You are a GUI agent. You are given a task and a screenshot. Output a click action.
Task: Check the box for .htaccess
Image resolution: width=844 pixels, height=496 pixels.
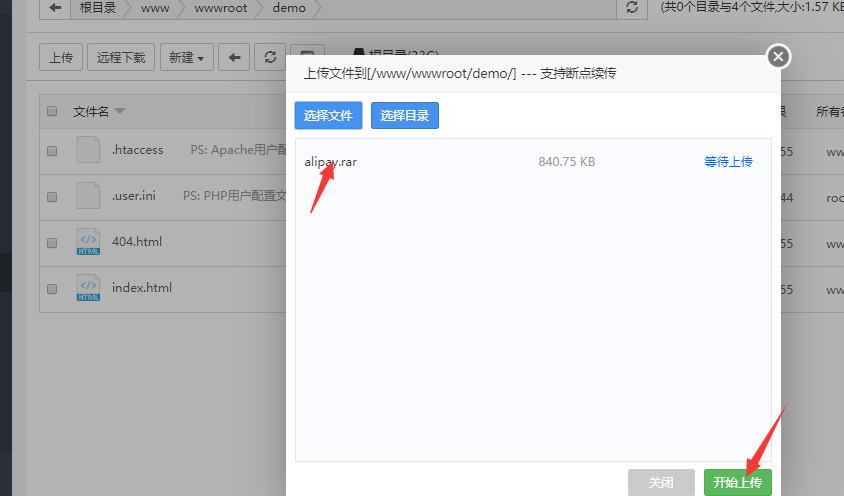(52, 151)
